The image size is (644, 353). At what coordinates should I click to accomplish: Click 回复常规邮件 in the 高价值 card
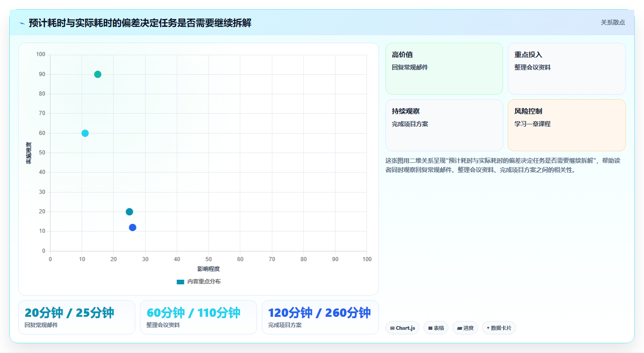point(410,67)
